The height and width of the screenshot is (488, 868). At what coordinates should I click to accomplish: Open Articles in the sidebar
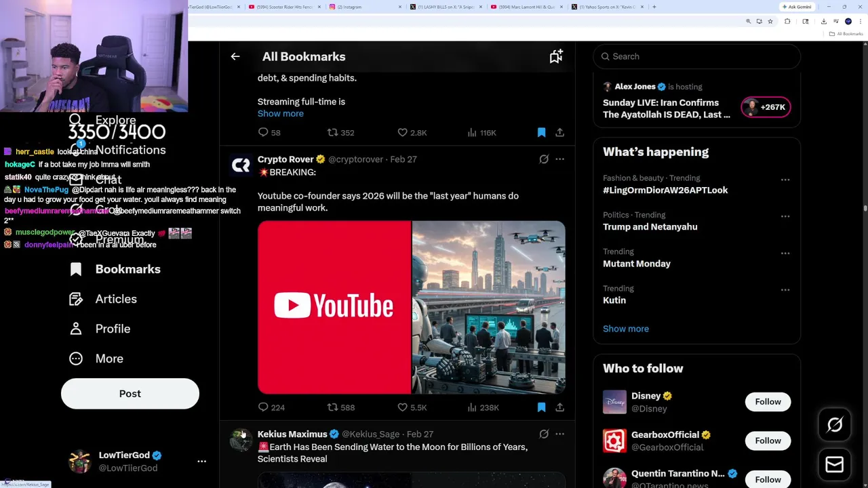(103, 299)
